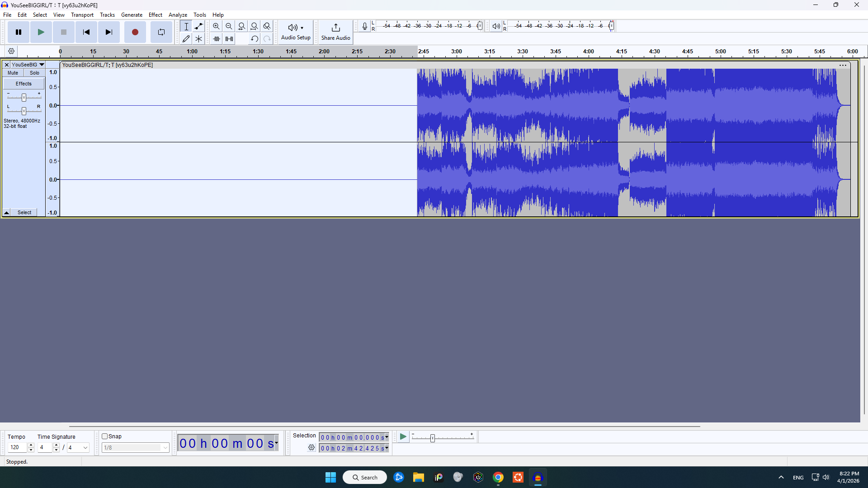Click the Undo icon

(x=254, y=39)
